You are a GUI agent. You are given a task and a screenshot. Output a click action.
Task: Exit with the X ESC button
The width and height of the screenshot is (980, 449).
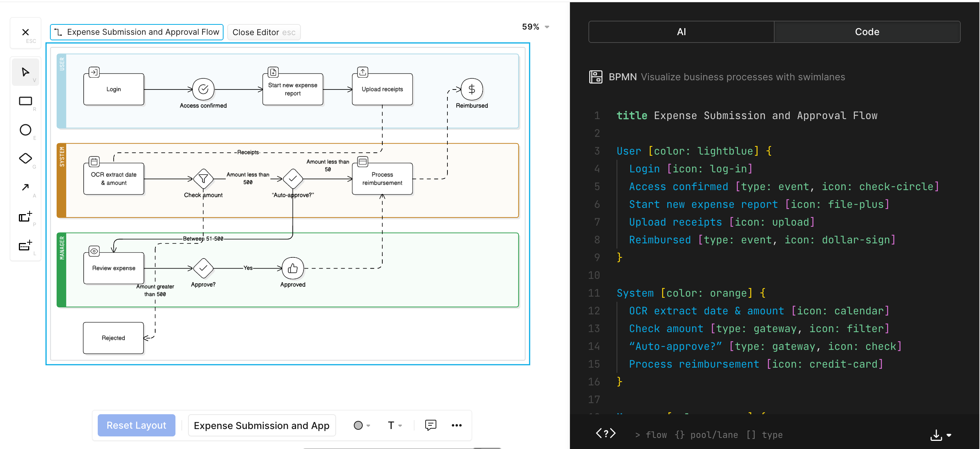click(x=26, y=33)
